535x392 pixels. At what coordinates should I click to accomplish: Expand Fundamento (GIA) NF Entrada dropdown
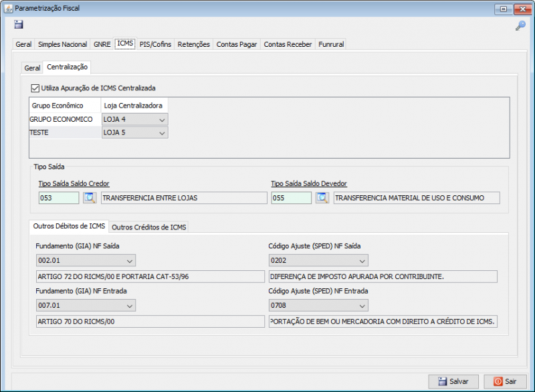(86, 305)
